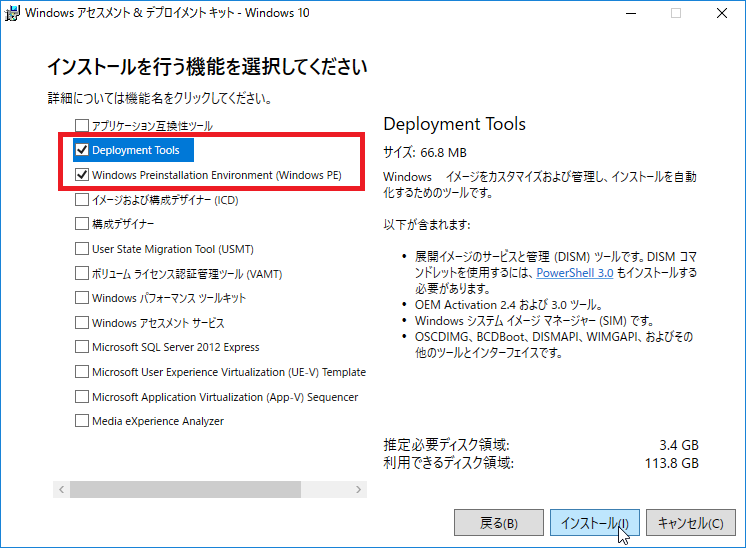Select the Deployment Tools feature name
Image resolution: width=746 pixels, height=548 pixels.
click(x=136, y=150)
